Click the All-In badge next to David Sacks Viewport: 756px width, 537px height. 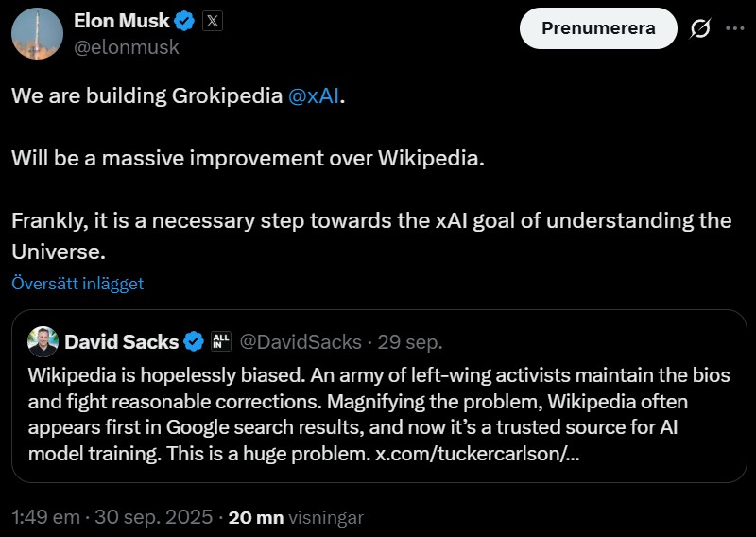tap(220, 340)
